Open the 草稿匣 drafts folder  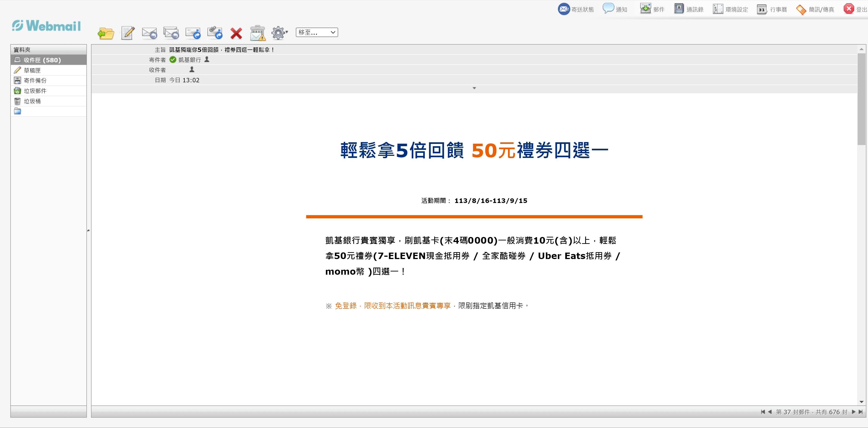coord(49,70)
